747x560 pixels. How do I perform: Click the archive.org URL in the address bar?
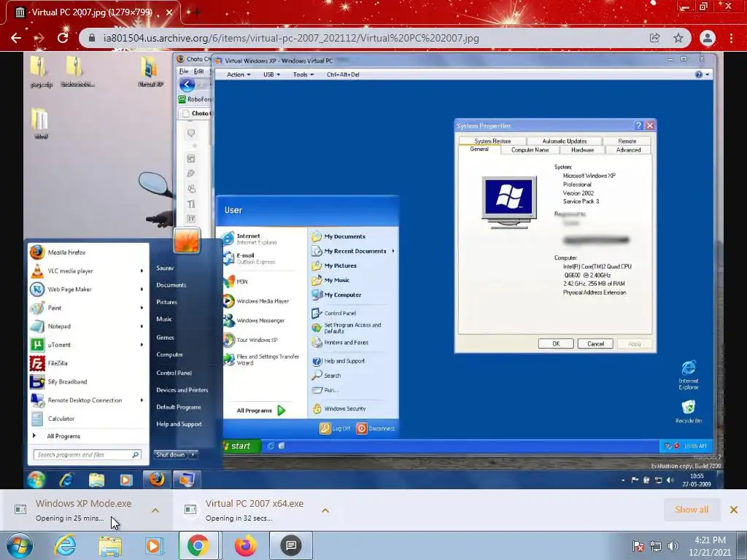coord(291,38)
